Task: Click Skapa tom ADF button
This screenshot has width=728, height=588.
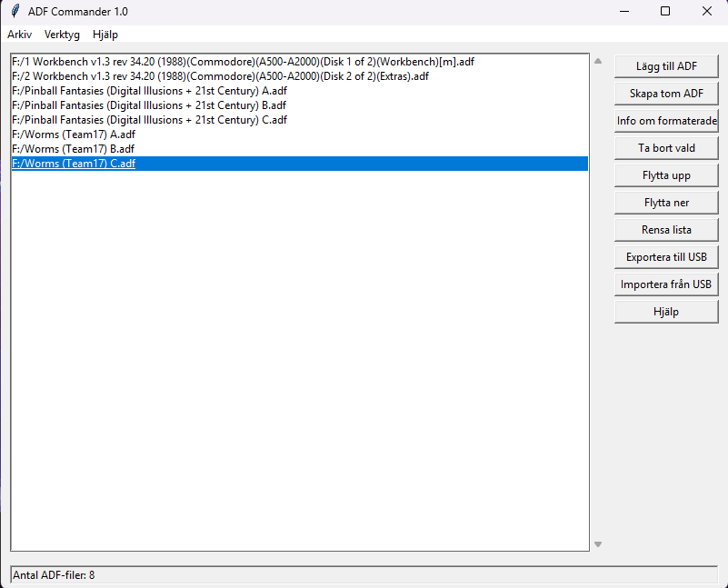Action: [666, 94]
